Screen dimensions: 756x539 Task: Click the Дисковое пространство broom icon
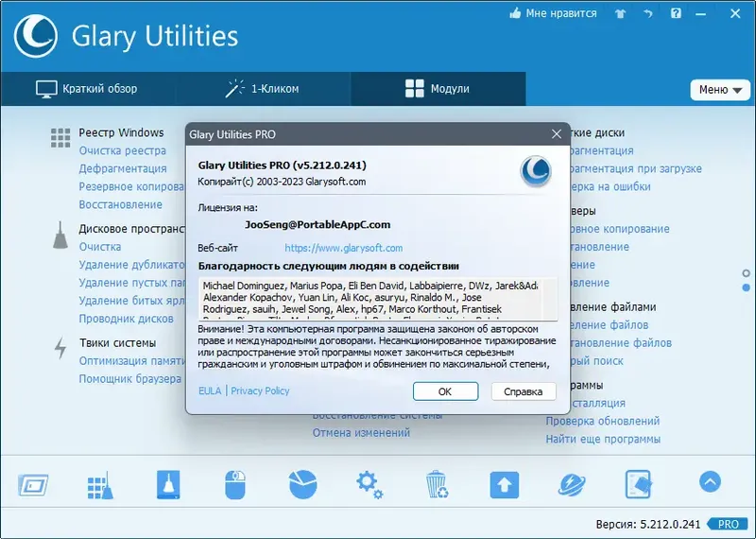click(60, 235)
